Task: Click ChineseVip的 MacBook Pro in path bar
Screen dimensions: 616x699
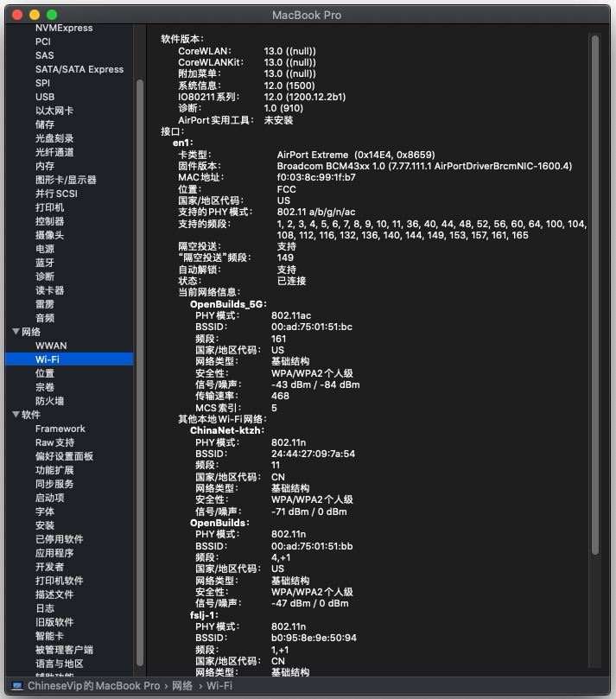Action: point(93,686)
